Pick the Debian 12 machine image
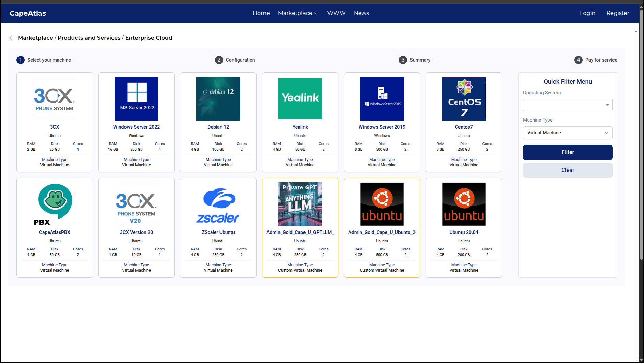The height and width of the screenshot is (363, 644). (218, 99)
